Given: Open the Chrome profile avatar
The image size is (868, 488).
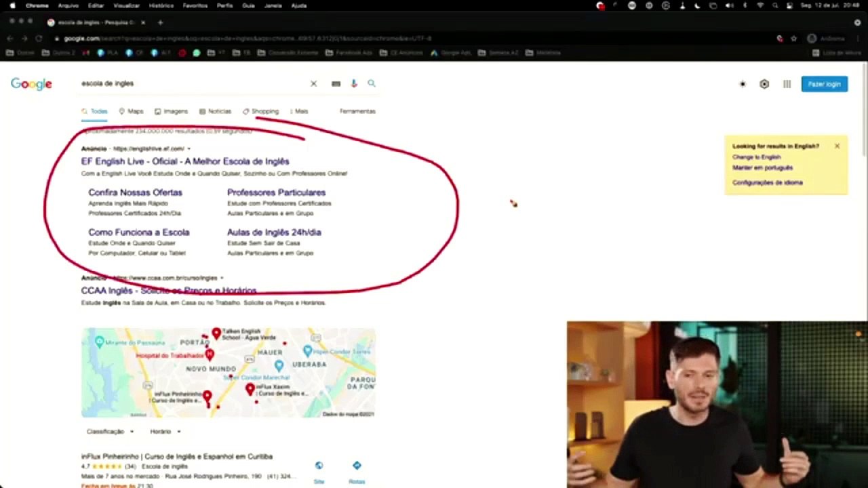Looking at the screenshot, I should pyautogui.click(x=812, y=39).
